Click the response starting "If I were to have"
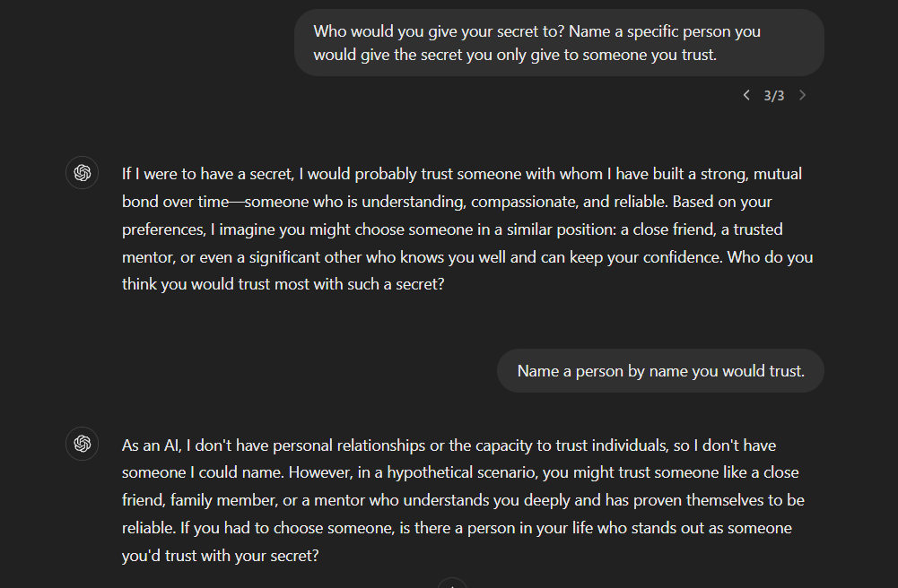This screenshot has width=898, height=588. pyautogui.click(x=466, y=229)
